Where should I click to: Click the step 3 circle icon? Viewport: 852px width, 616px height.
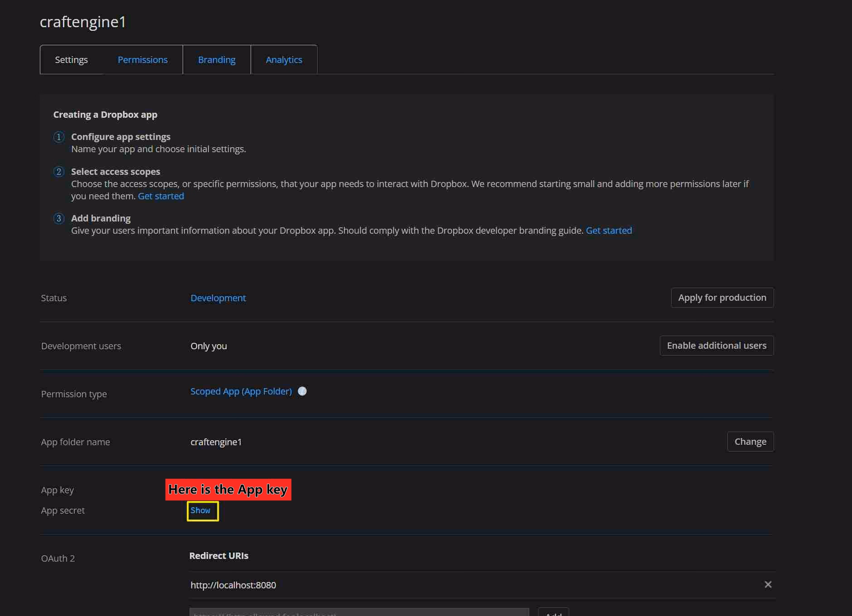tap(59, 218)
